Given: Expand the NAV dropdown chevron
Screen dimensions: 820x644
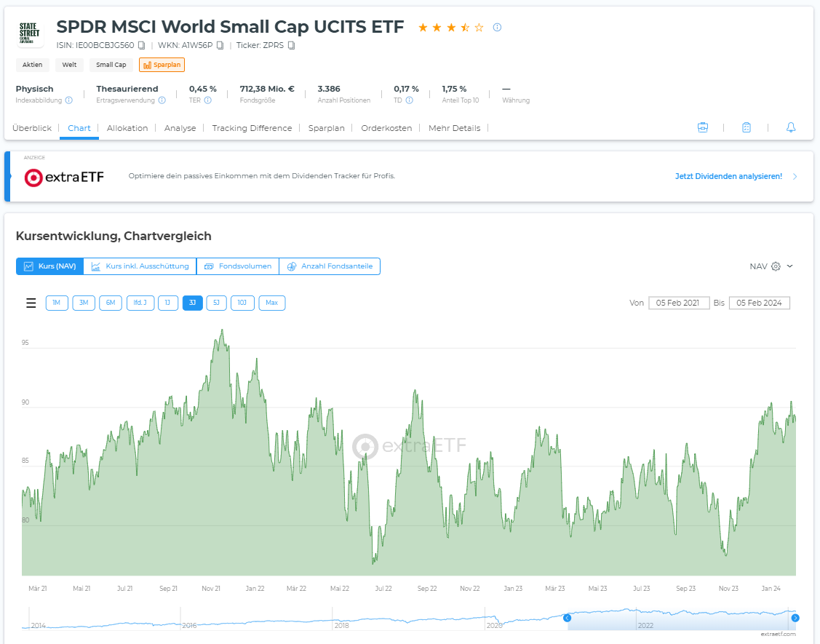Looking at the screenshot, I should tap(789, 266).
